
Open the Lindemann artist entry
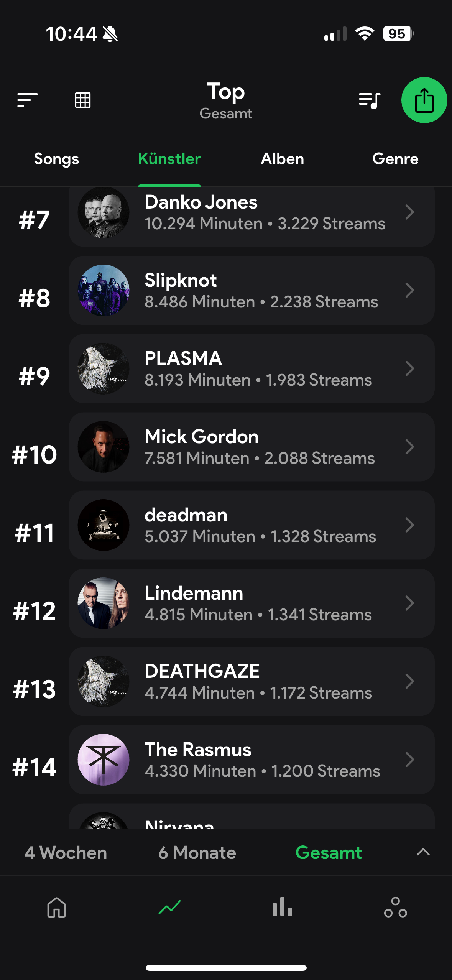pos(251,603)
